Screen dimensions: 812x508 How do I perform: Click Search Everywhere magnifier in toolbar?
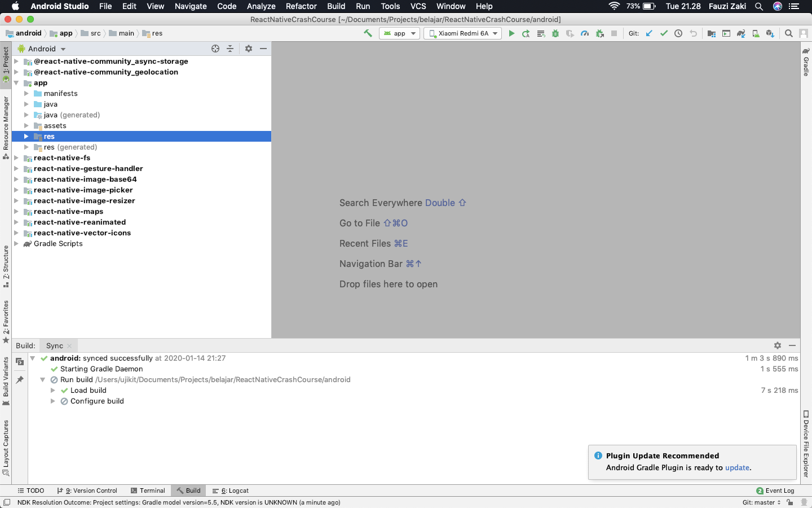click(x=789, y=33)
